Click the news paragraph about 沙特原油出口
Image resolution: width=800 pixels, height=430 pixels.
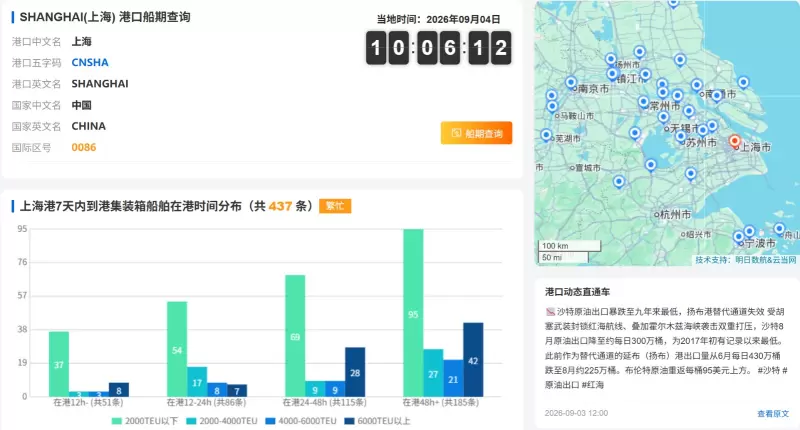click(666, 348)
